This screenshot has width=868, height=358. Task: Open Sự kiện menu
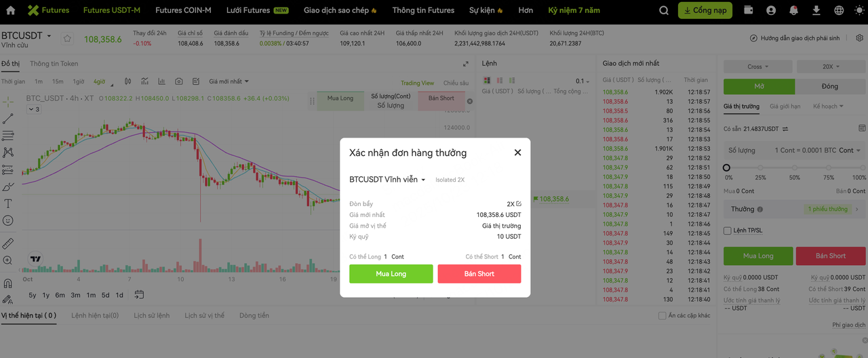486,11
